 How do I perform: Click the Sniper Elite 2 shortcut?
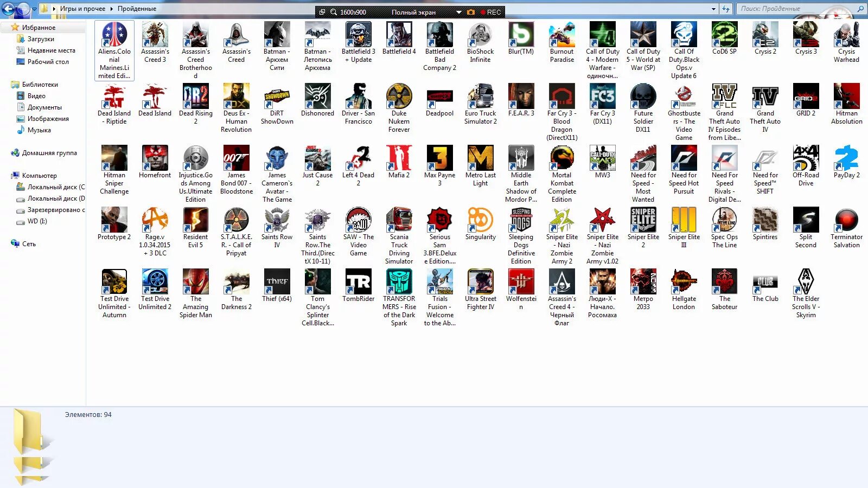coord(643,220)
